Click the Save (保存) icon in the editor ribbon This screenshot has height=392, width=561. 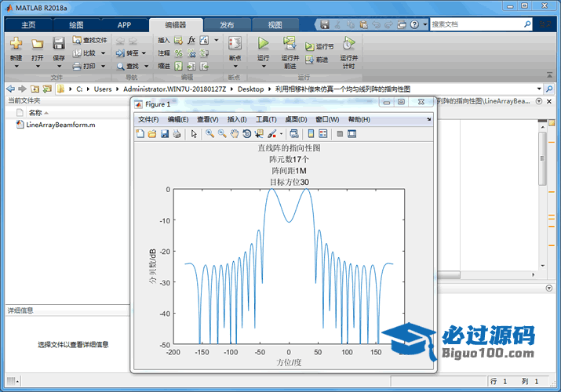coord(59,44)
